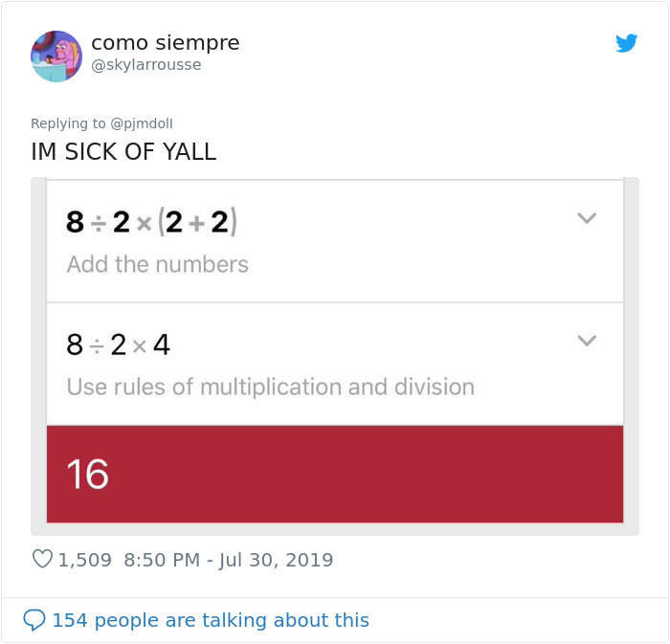Select the 8 ÷ 2 × (2 + 2) expression
This screenshot has height=644, width=670.
coord(151,222)
